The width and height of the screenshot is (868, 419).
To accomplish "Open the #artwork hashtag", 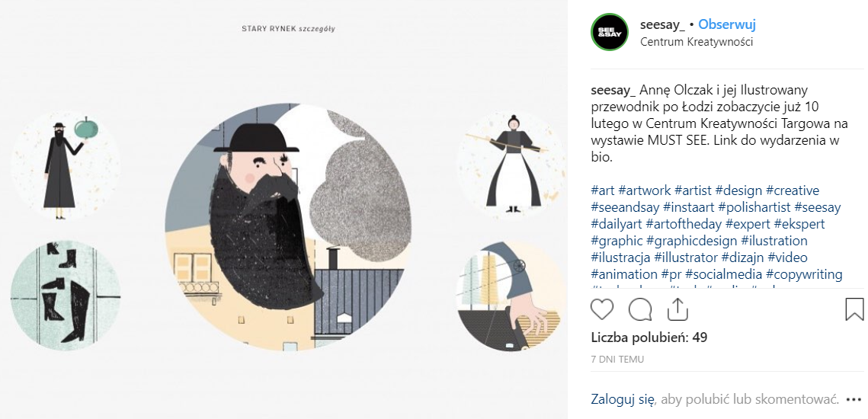I will click(x=645, y=190).
